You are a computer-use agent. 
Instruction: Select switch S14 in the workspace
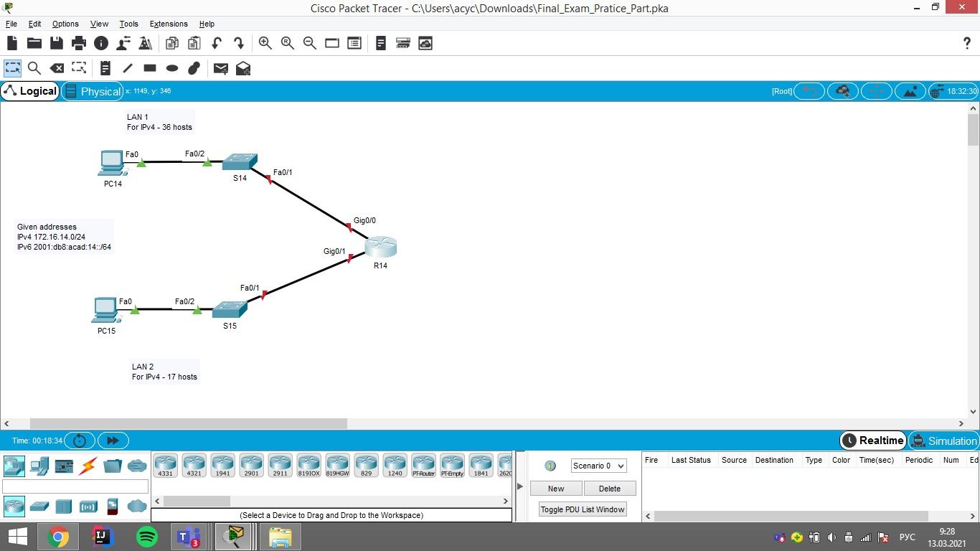240,161
